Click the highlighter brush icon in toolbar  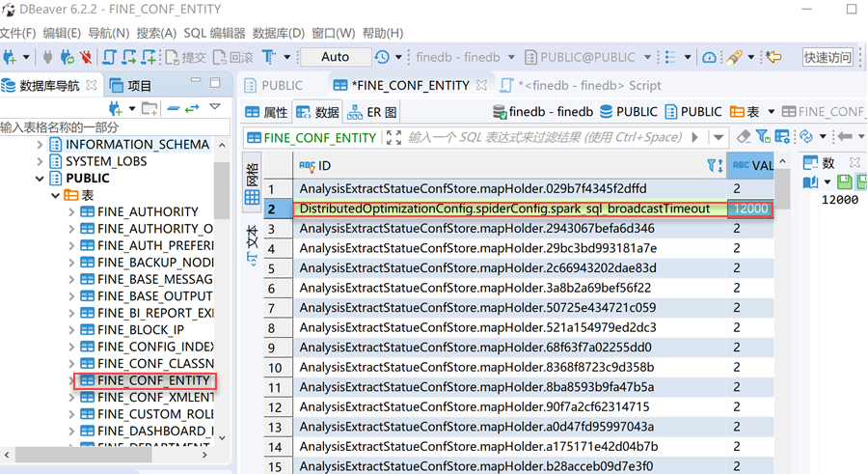coord(735,57)
